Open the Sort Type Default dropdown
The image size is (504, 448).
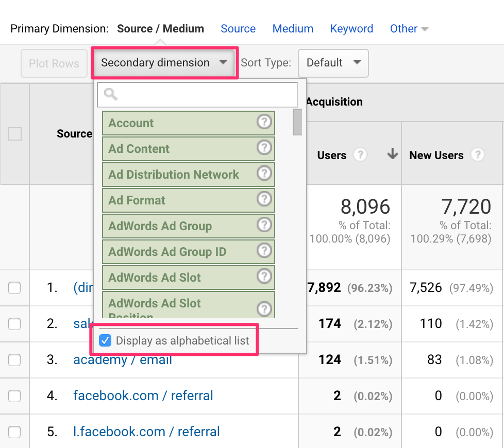pyautogui.click(x=333, y=63)
